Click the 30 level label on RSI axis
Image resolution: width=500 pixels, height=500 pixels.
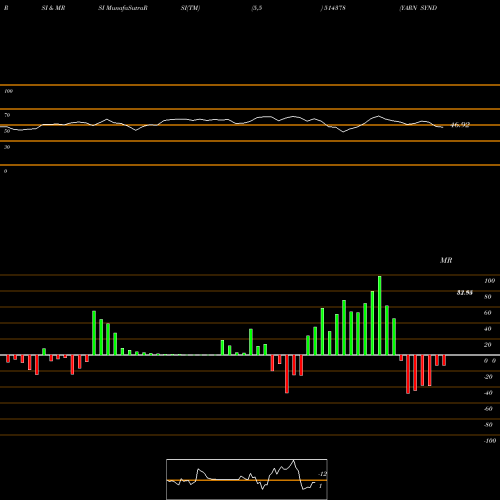click(7, 147)
